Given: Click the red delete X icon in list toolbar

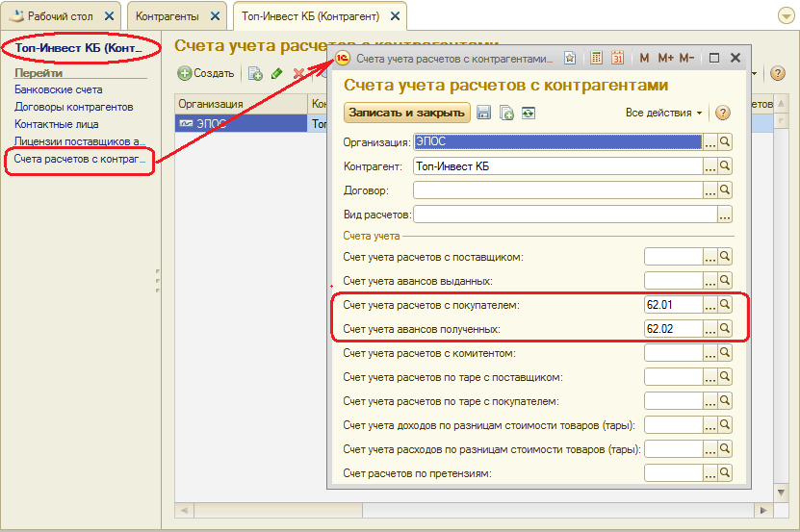Looking at the screenshot, I should [298, 73].
